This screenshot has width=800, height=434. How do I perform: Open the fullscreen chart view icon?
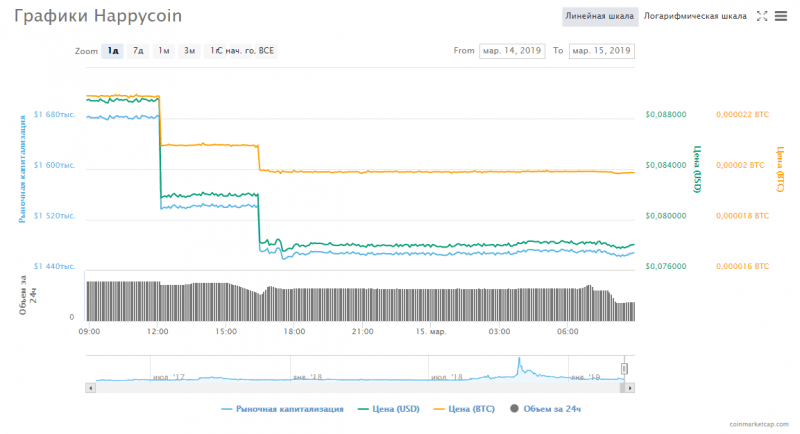(762, 16)
